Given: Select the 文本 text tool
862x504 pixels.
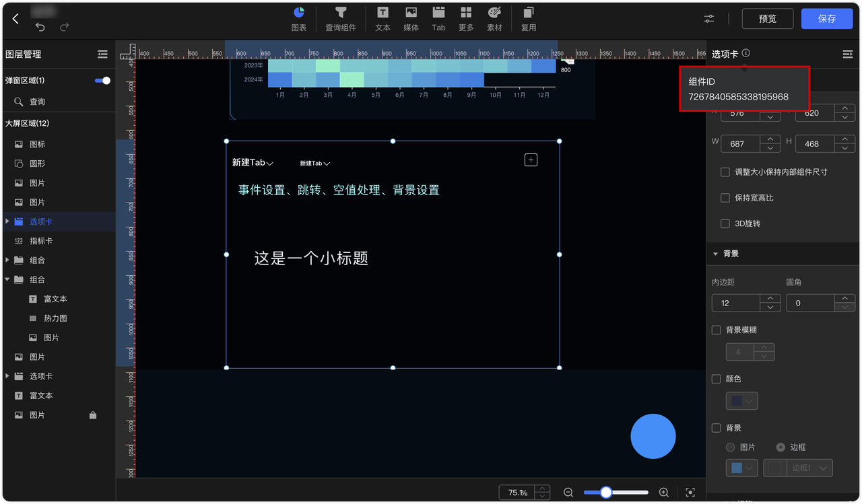Looking at the screenshot, I should coord(383,19).
